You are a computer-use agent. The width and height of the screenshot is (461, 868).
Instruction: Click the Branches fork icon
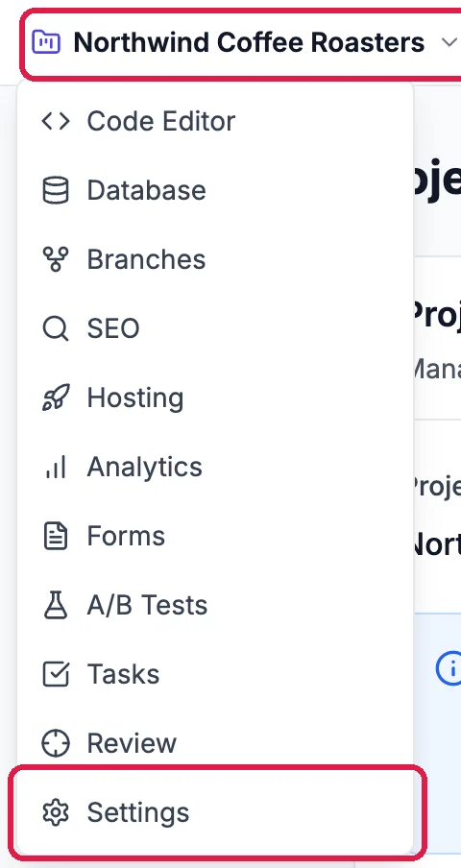(56, 259)
